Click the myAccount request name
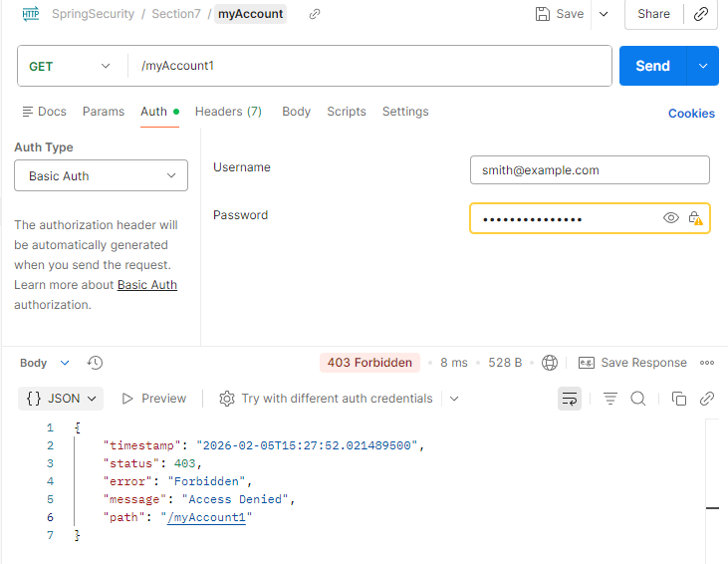This screenshot has height=564, width=728. click(250, 14)
